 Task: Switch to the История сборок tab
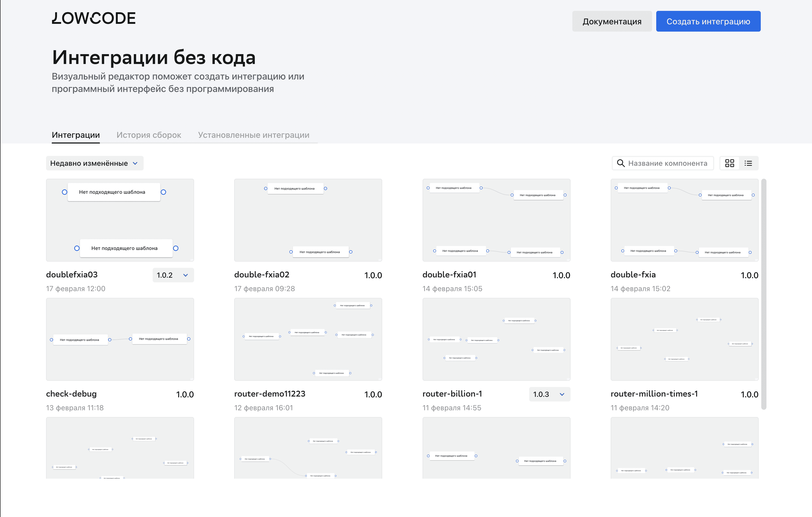[149, 135]
